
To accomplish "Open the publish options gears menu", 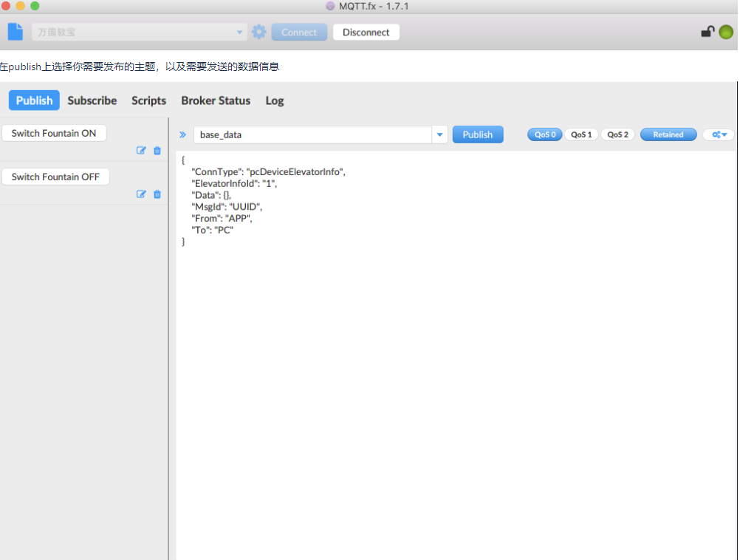I will pyautogui.click(x=719, y=134).
